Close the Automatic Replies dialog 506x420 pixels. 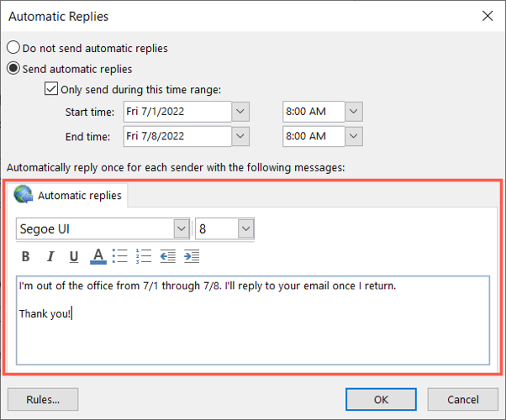coord(488,16)
